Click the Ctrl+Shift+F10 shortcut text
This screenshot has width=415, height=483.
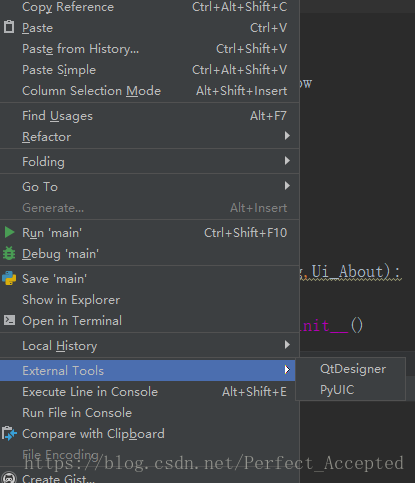coord(245,233)
